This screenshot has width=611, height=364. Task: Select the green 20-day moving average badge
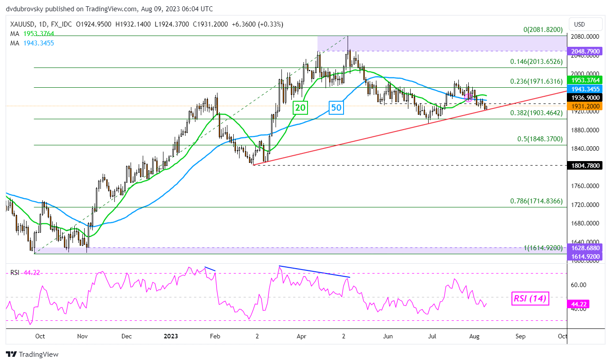[299, 108]
